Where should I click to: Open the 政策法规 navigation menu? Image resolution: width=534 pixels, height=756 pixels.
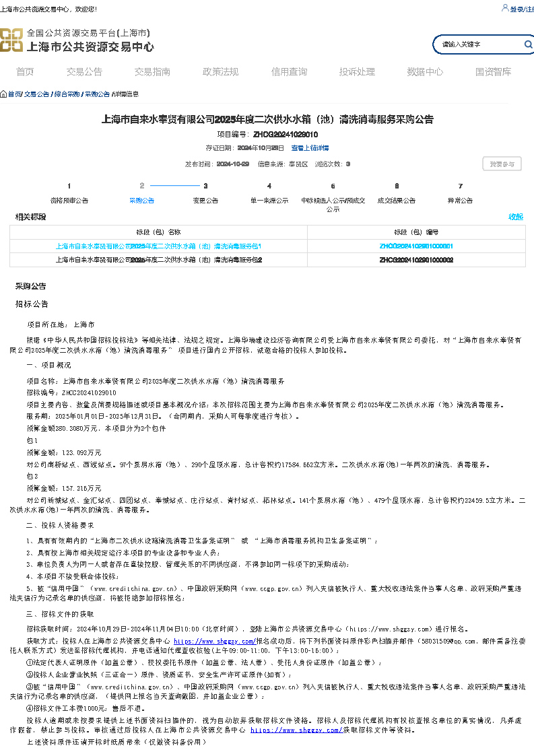220,72
